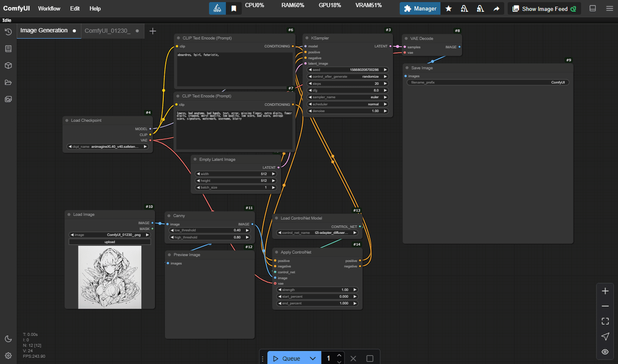Toggle the bookmark icon next to ComfyUI logo
618x364 pixels.
click(x=234, y=8)
